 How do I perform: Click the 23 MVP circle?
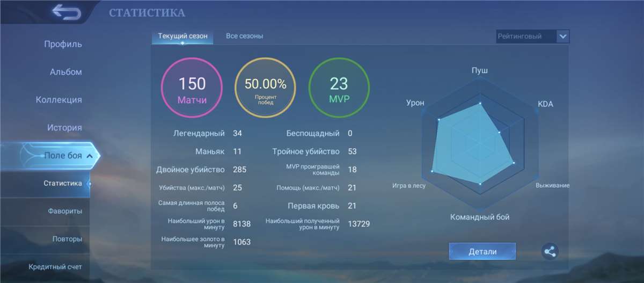(x=339, y=88)
